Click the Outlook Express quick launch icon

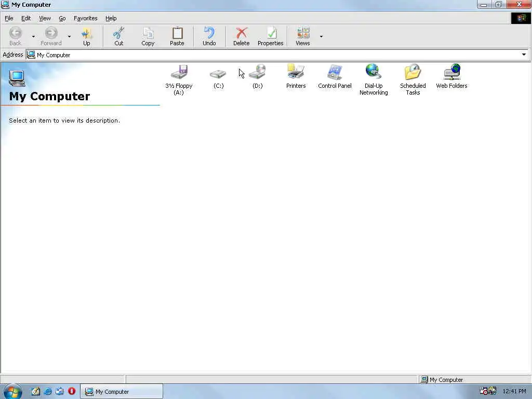(x=60, y=391)
